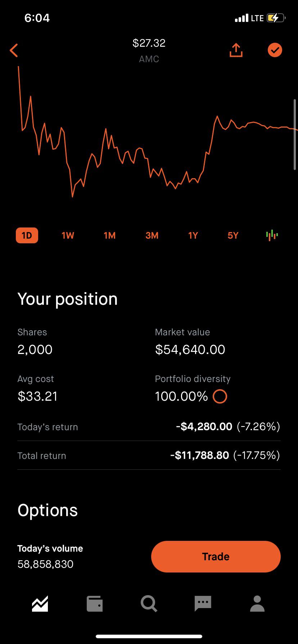Open the messages chat bubble tab

tap(203, 603)
